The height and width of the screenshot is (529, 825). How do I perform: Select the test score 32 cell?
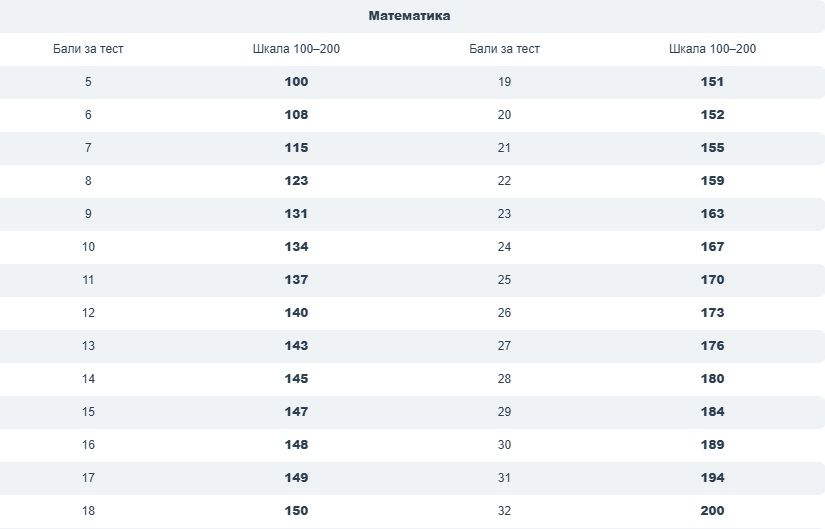pyautogui.click(x=504, y=511)
